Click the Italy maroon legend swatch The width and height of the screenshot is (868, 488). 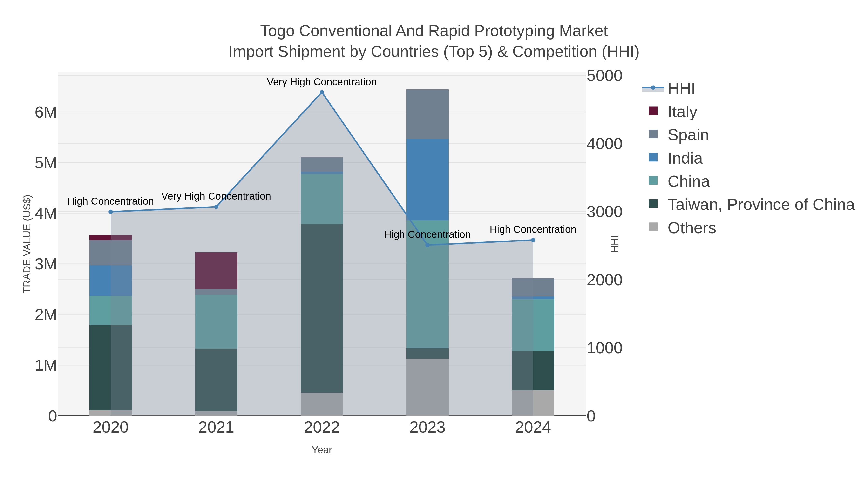point(653,111)
